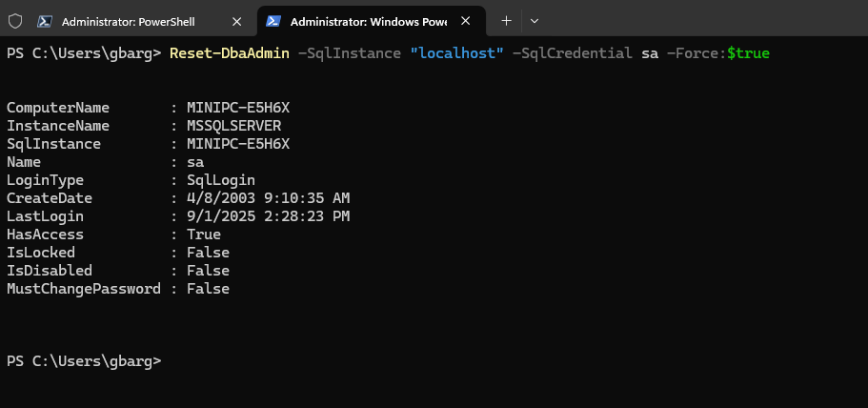Click the LastLogin date value
This screenshot has height=408, width=868.
click(x=268, y=216)
